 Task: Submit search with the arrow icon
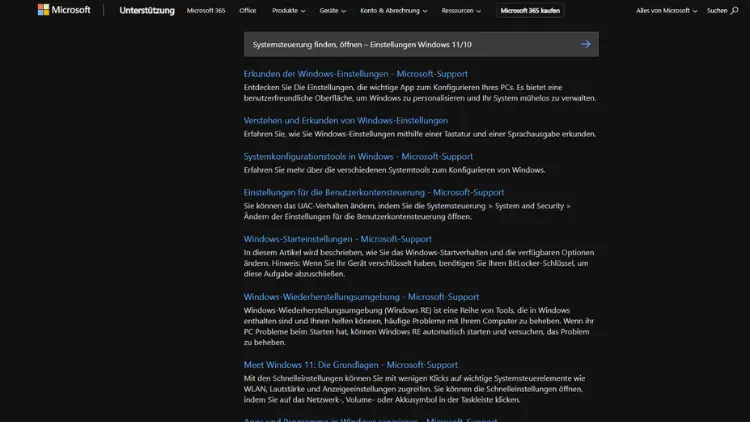pyautogui.click(x=585, y=44)
